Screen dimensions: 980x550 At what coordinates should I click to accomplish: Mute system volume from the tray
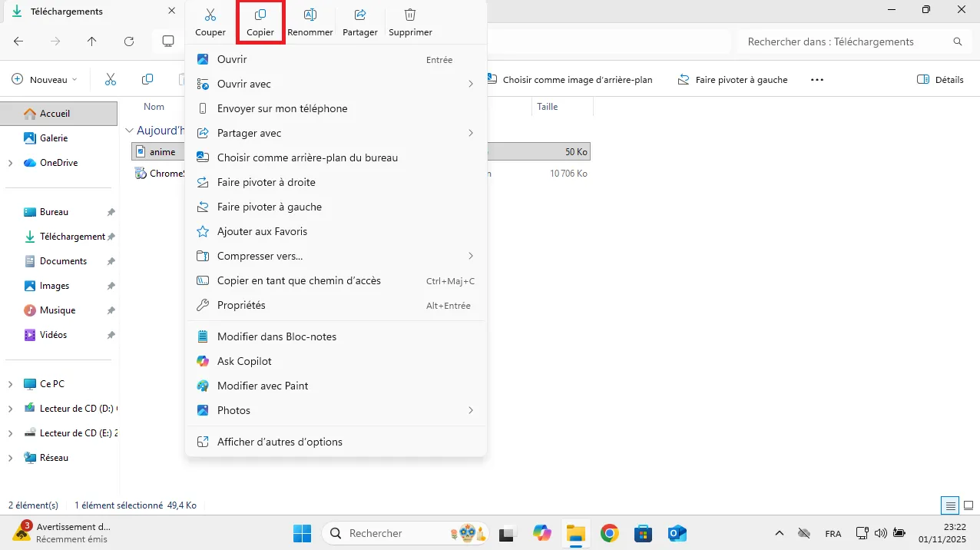[x=882, y=532]
